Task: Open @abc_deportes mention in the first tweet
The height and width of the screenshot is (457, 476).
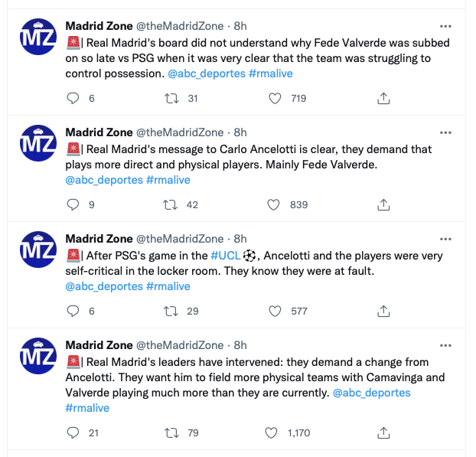Action: point(207,73)
